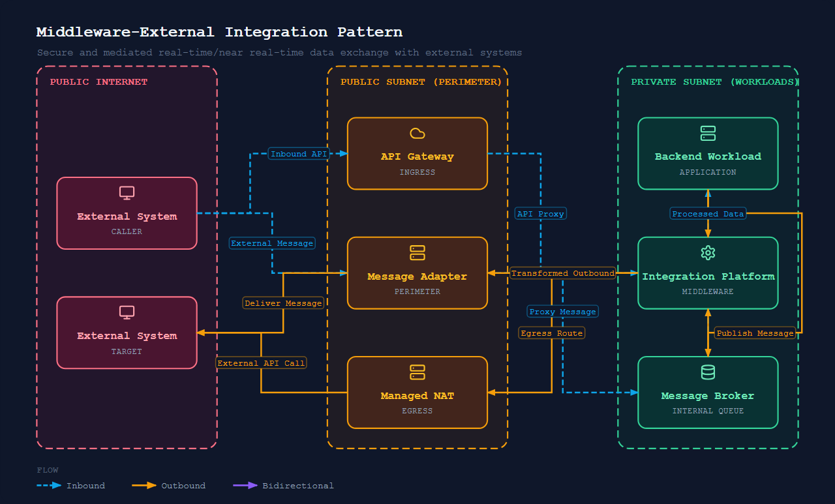Click the cloud icon in API Gateway node
Viewport: 835px width, 504px height.
pyautogui.click(x=417, y=134)
